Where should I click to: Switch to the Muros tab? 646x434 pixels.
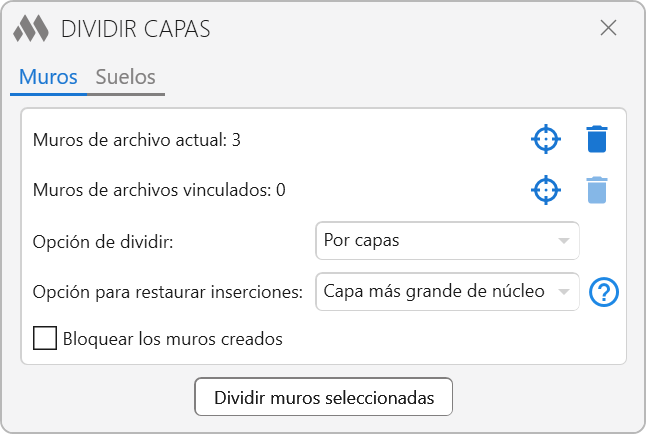pyautogui.click(x=48, y=77)
